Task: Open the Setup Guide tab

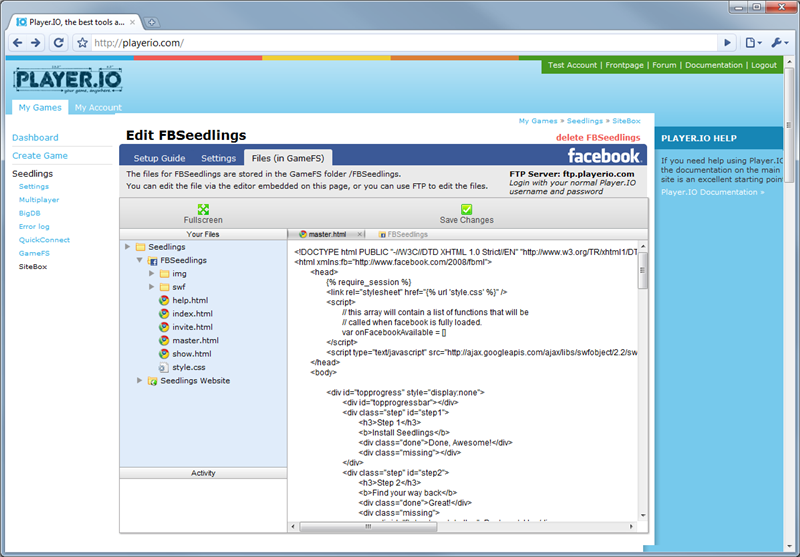Action: point(159,158)
